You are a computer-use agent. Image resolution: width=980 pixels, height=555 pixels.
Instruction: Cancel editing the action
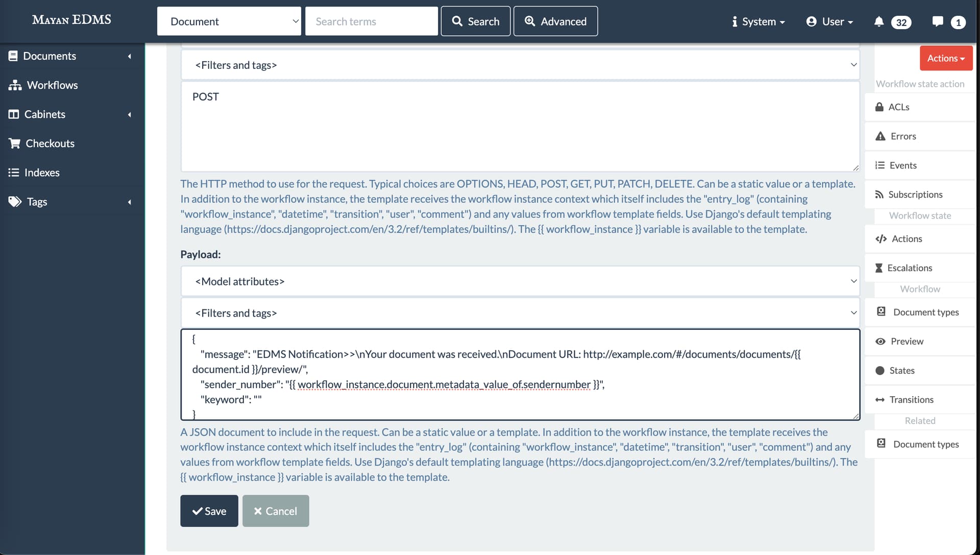coord(276,511)
